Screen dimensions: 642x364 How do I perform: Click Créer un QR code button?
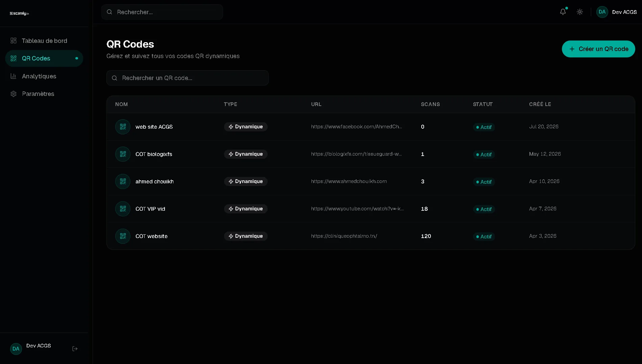598,49
